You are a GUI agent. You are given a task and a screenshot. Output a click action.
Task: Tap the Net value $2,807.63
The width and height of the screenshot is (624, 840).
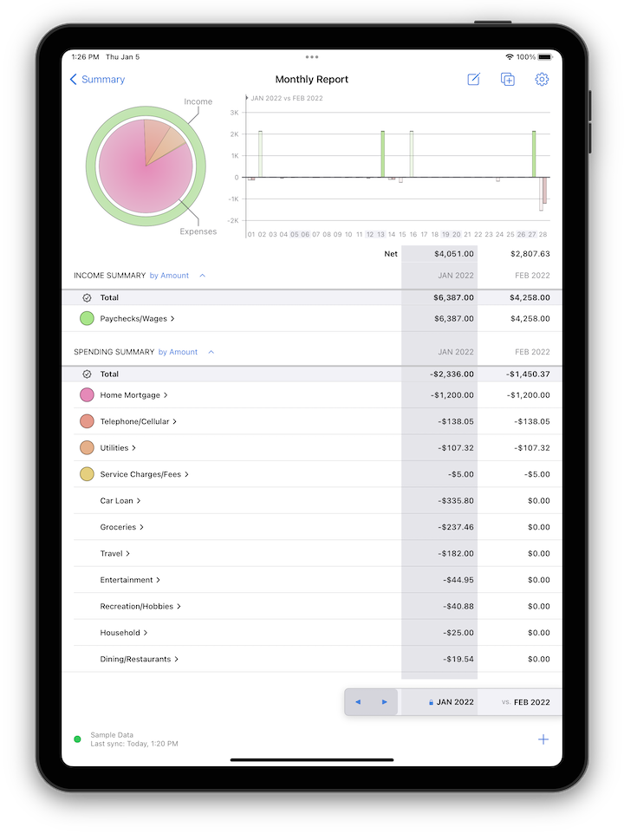click(x=530, y=254)
